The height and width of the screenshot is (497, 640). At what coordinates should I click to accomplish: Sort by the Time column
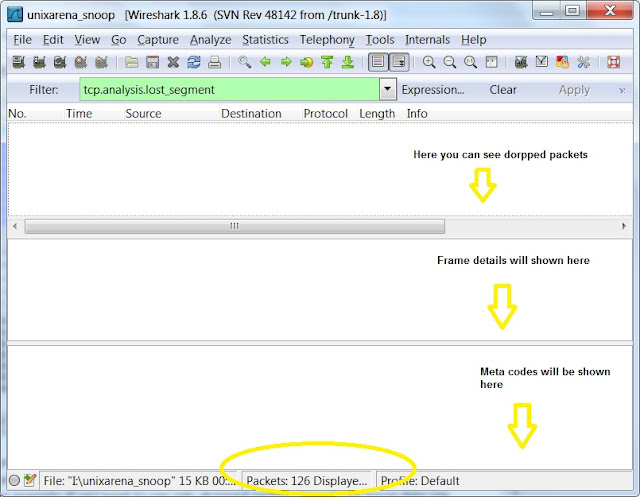point(95,113)
